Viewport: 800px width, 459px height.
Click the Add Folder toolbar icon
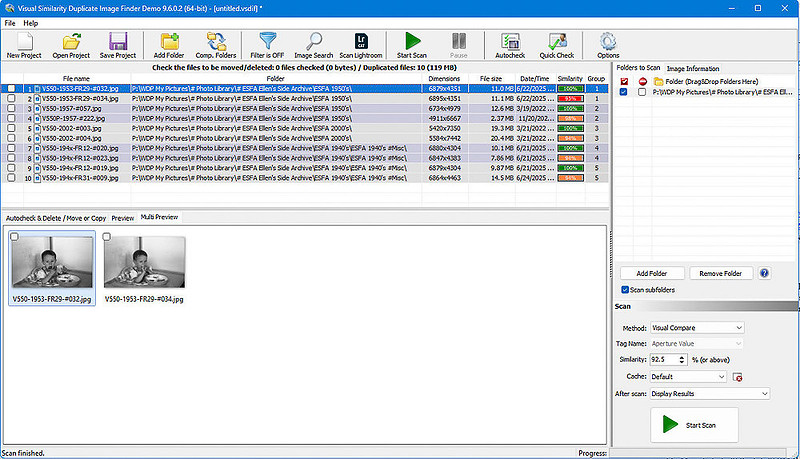point(169,42)
